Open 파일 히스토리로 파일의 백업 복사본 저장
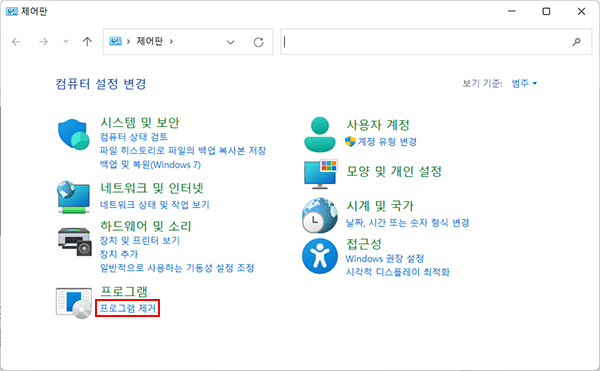Image resolution: width=600 pixels, height=371 pixels. pyautogui.click(x=183, y=150)
